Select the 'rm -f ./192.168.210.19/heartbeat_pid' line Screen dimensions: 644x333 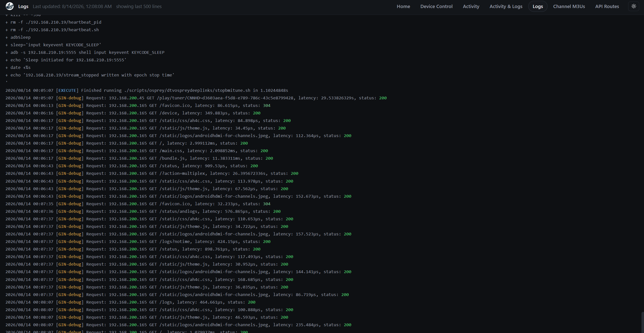(x=53, y=22)
